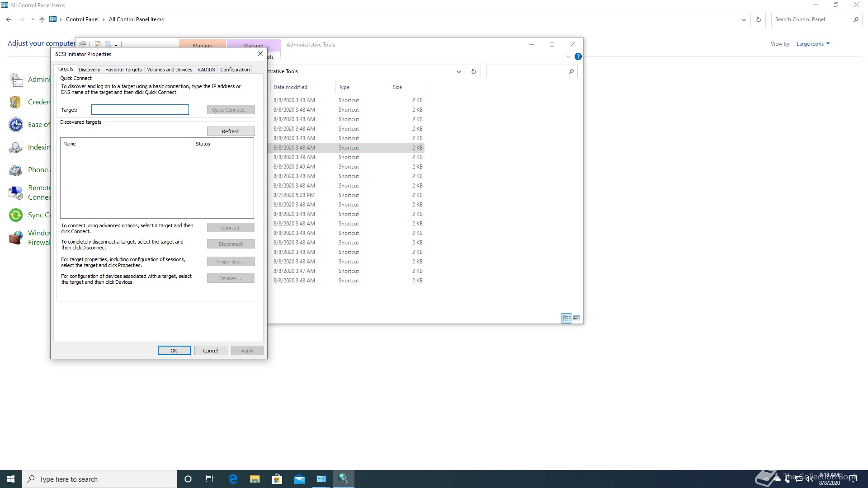Click Refresh in Discovered targets
The height and width of the screenshot is (488, 868).
pyautogui.click(x=231, y=131)
